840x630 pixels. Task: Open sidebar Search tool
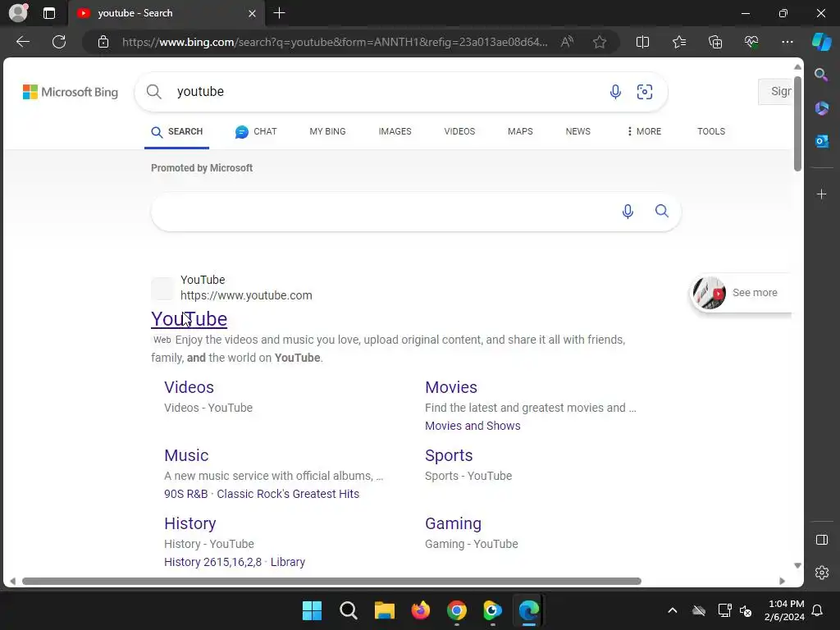821,75
